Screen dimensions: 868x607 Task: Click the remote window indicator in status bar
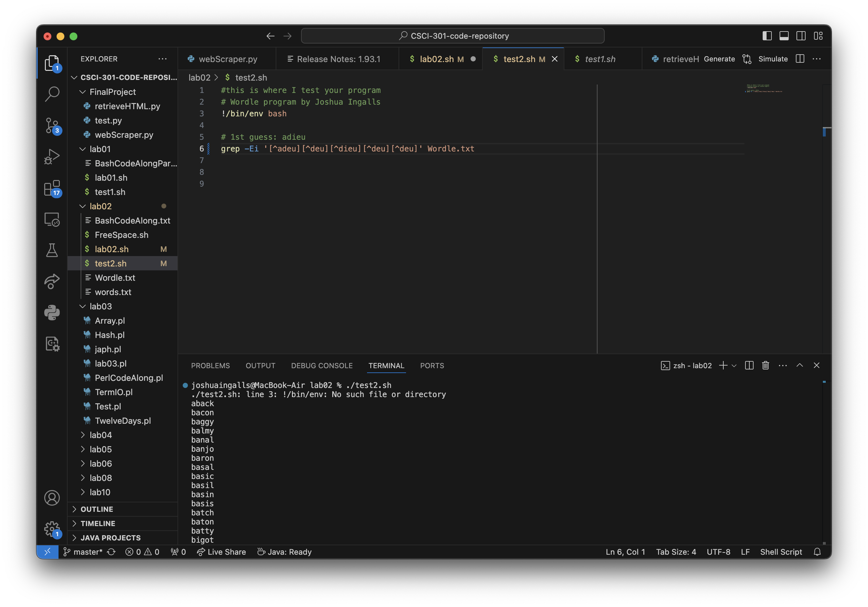tap(48, 552)
